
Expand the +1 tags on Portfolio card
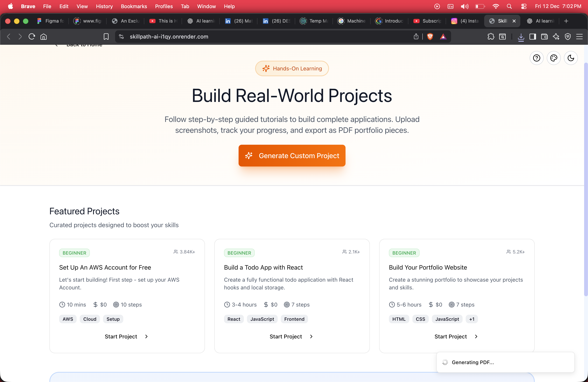tap(471, 319)
